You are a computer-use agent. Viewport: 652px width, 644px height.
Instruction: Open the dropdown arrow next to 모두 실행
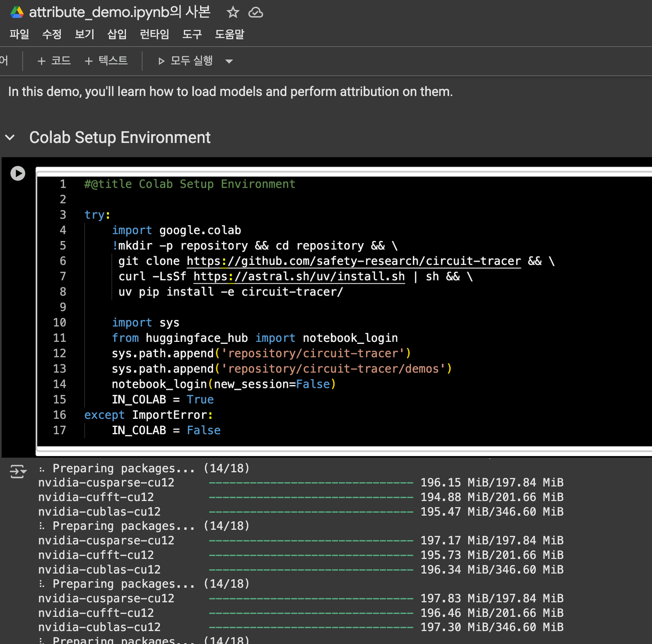pyautogui.click(x=229, y=61)
